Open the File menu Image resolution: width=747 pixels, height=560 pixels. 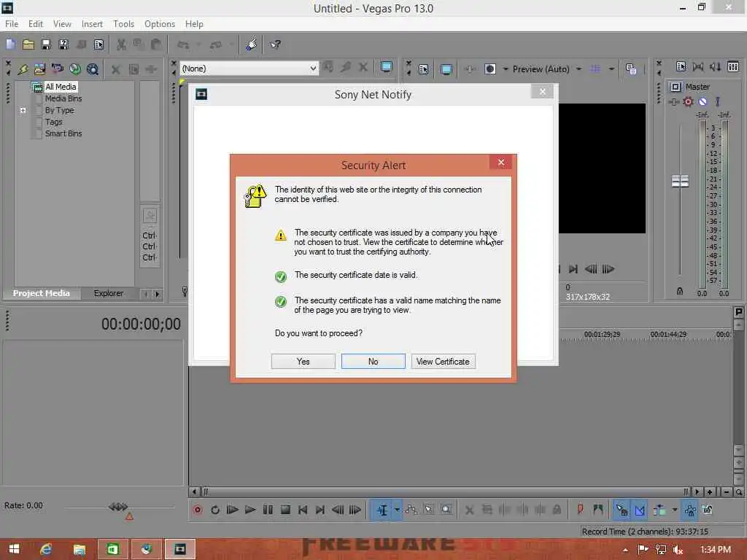pos(12,24)
